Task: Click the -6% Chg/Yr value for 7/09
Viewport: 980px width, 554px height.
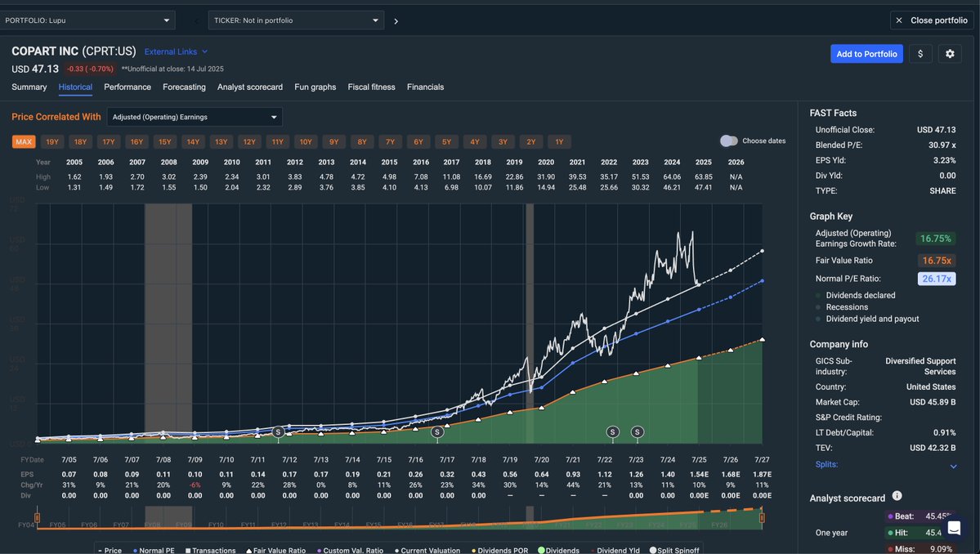Action: [x=195, y=485]
